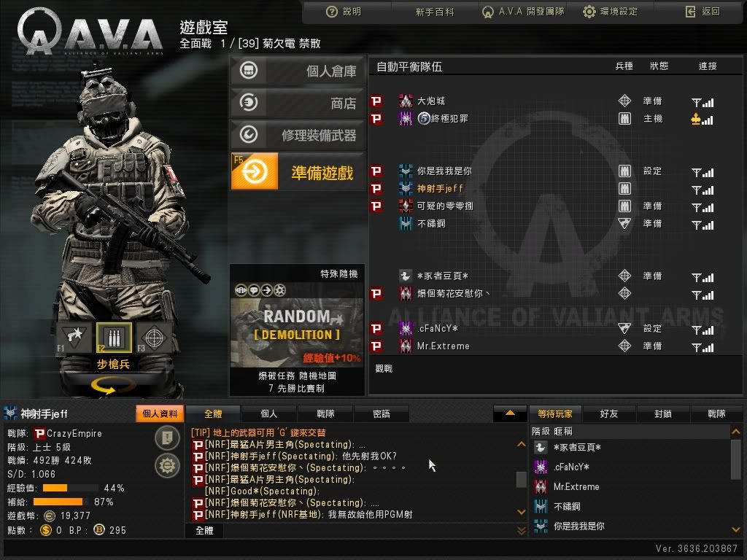Select the F2 rifleman class icon
Viewport: 747px width, 560px height.
(114, 338)
